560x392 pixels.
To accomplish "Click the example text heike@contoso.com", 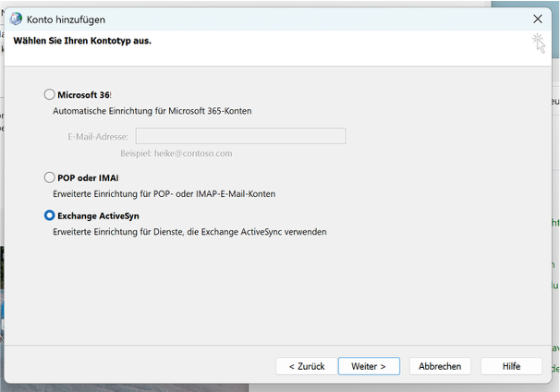I will (x=176, y=153).
